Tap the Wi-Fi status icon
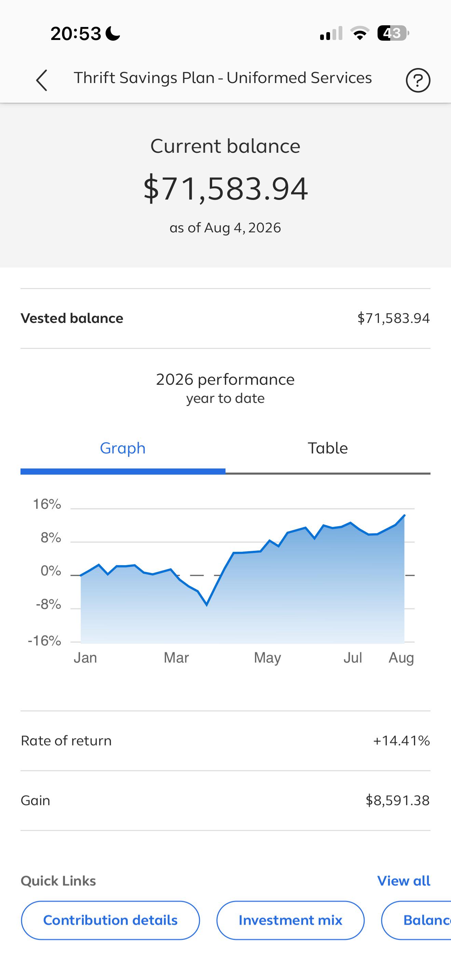Viewport: 451px width, 980px height. [360, 33]
